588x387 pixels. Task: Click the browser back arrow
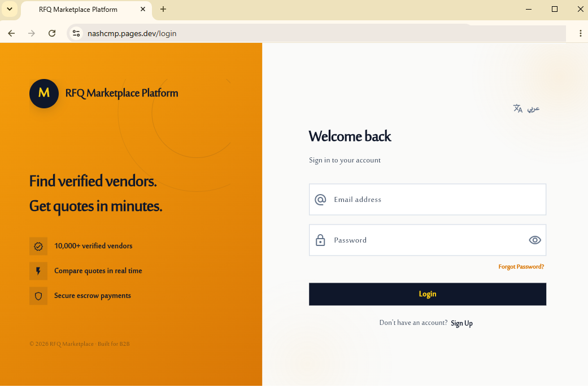click(11, 33)
